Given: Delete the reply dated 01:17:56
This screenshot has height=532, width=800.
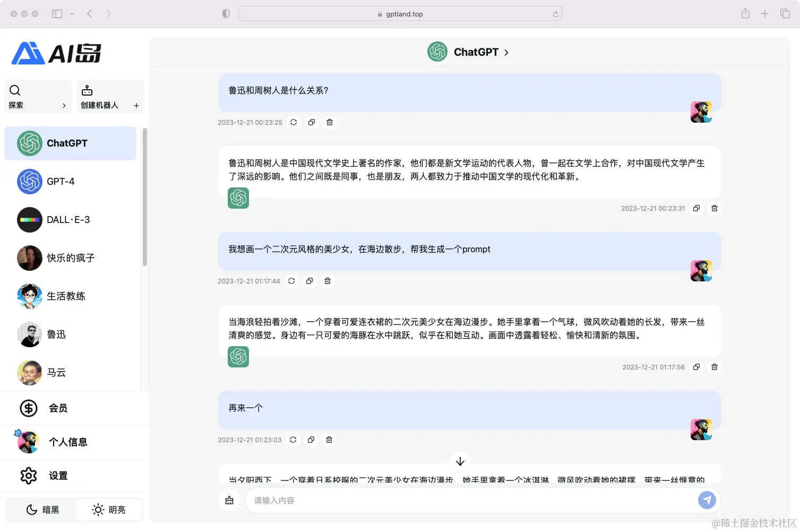Looking at the screenshot, I should (715, 367).
